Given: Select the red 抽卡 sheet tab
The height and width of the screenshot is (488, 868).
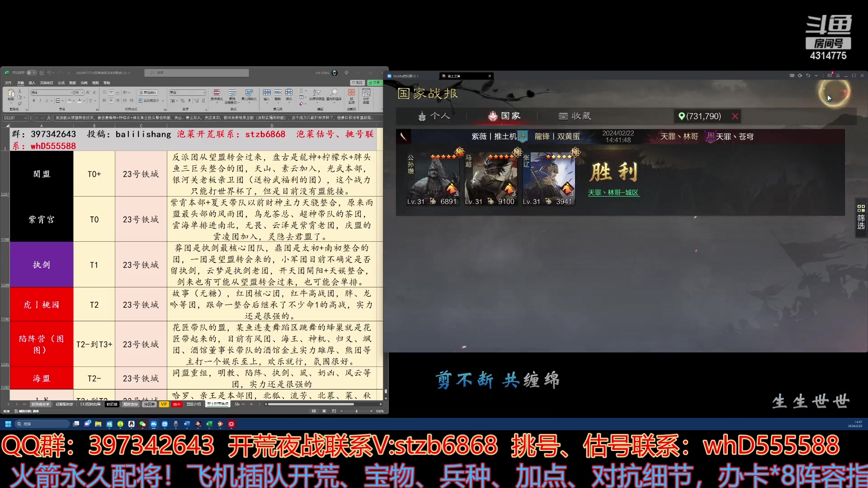Looking at the screenshot, I should pos(177,404).
